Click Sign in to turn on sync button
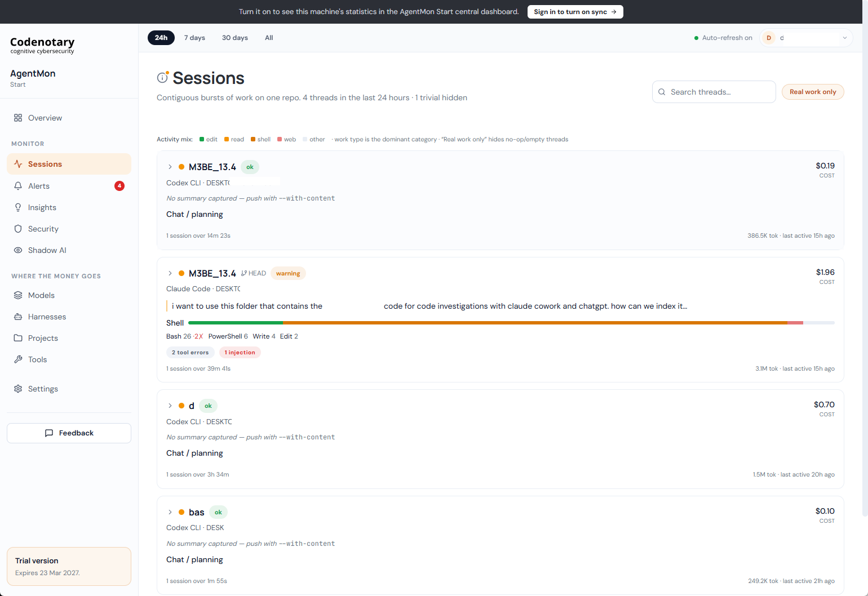The image size is (868, 596). coord(575,12)
